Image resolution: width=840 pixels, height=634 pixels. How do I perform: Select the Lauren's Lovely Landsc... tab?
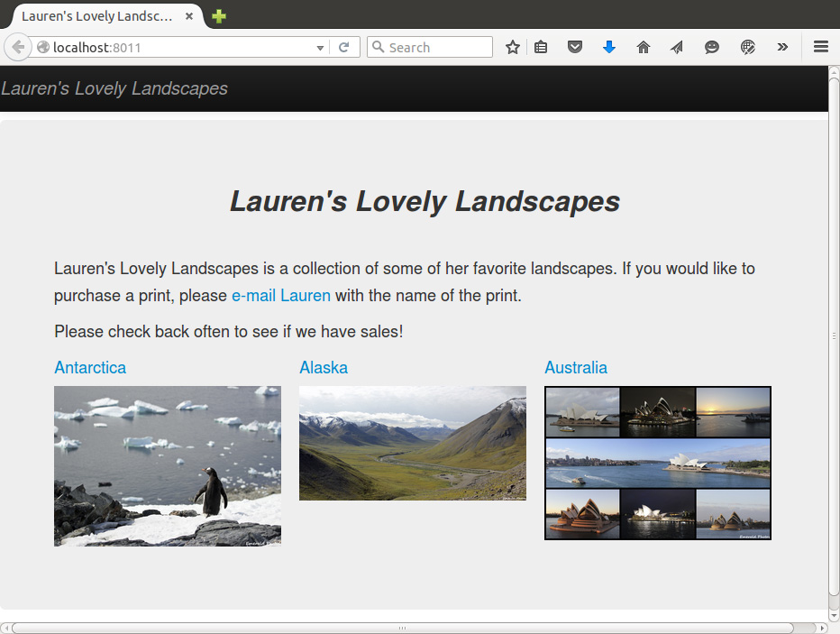point(106,16)
